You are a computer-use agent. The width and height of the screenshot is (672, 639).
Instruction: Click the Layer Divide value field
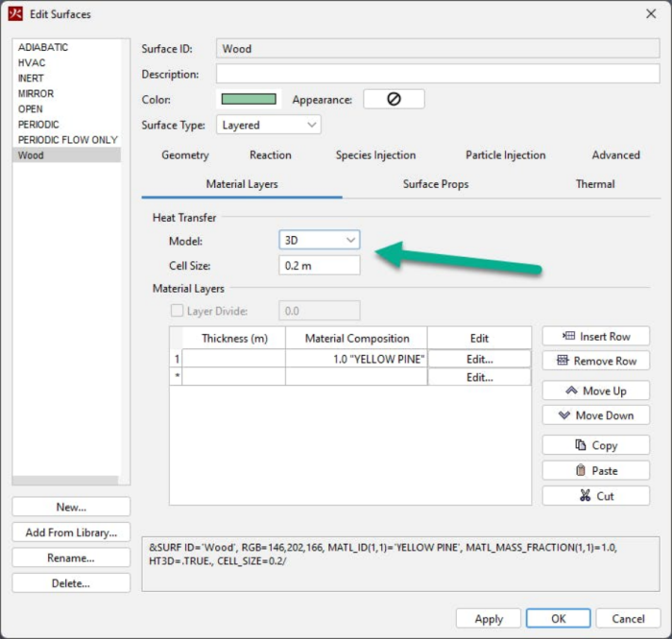pos(320,311)
